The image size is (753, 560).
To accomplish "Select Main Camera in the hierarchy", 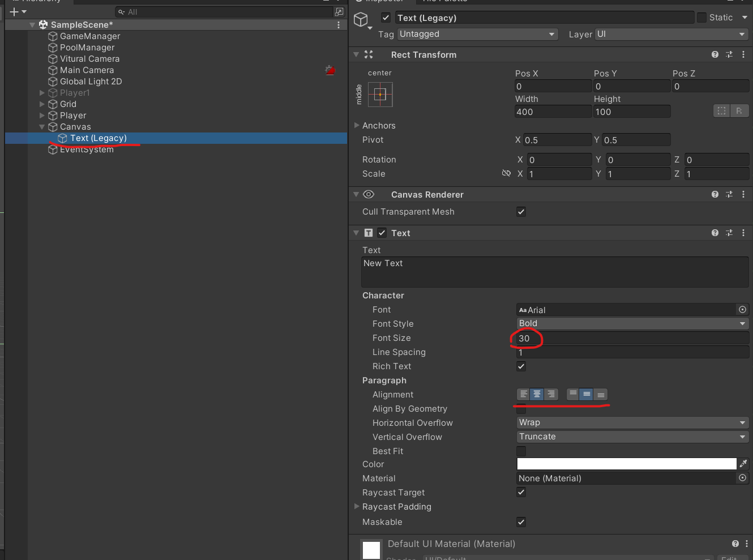I will coord(87,70).
